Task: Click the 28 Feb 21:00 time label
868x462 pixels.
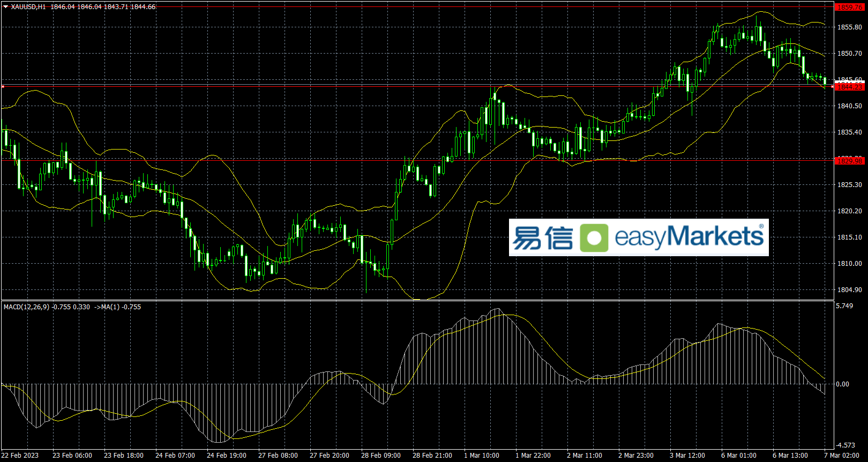Action: (432, 456)
